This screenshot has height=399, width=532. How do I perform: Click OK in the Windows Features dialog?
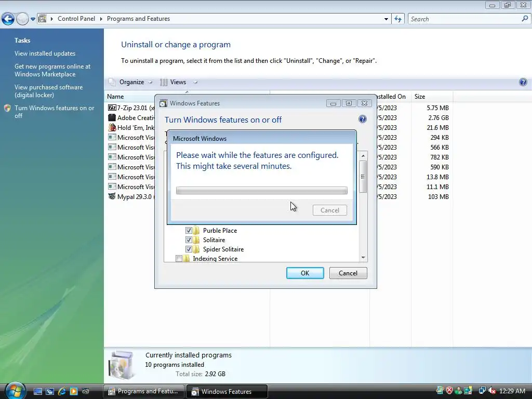305,273
